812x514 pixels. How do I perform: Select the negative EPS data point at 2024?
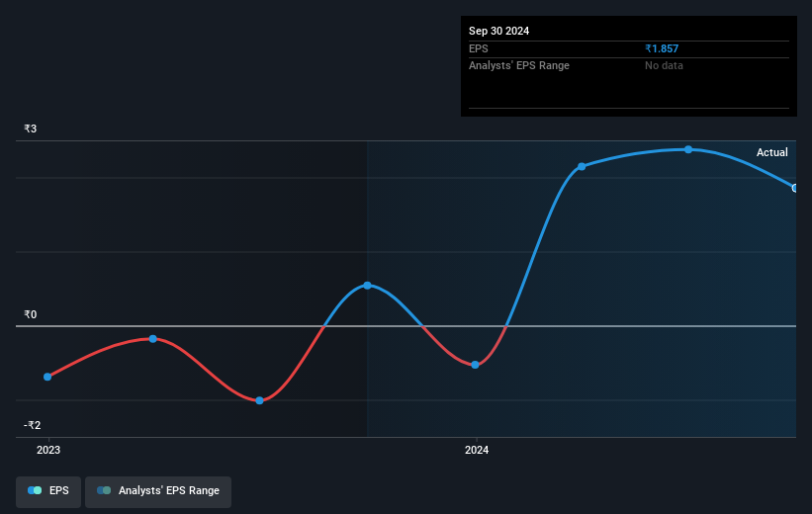pyautogui.click(x=475, y=365)
